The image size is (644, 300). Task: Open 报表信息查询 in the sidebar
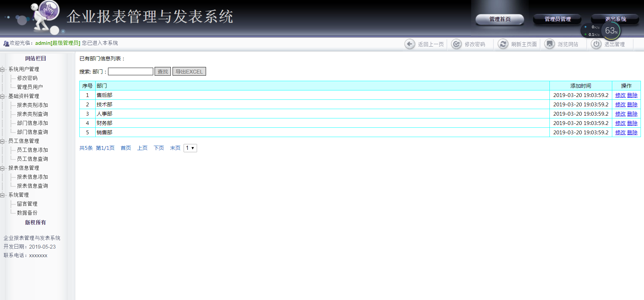pyautogui.click(x=32, y=186)
